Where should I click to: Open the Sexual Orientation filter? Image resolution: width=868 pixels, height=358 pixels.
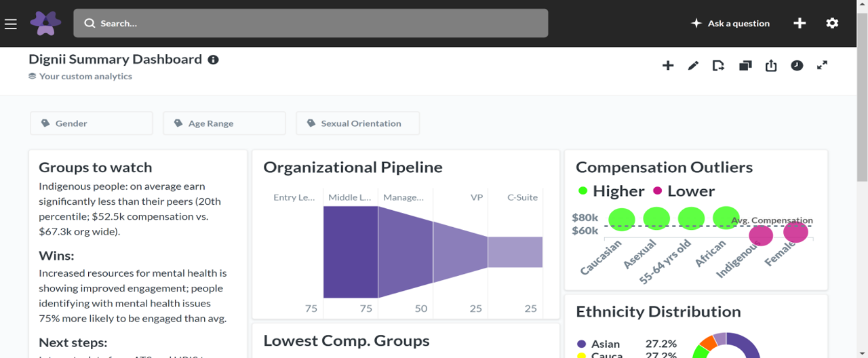[x=357, y=123]
